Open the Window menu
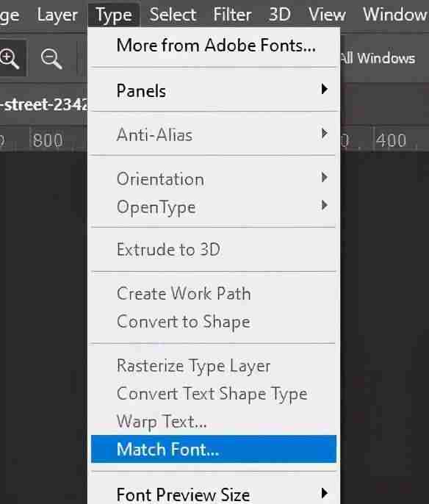The height and width of the screenshot is (504, 429). [394, 15]
